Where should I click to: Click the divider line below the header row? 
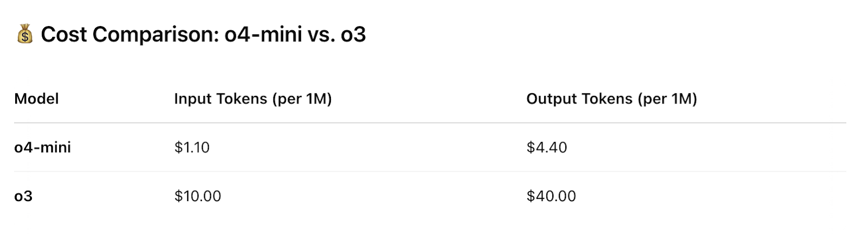(430, 123)
